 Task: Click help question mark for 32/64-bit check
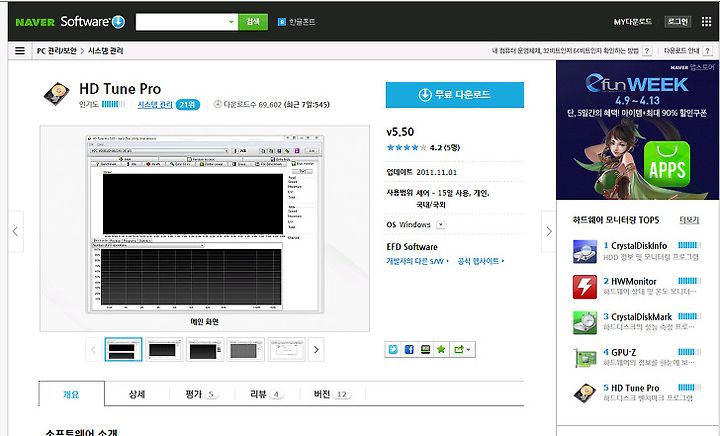[x=647, y=51]
